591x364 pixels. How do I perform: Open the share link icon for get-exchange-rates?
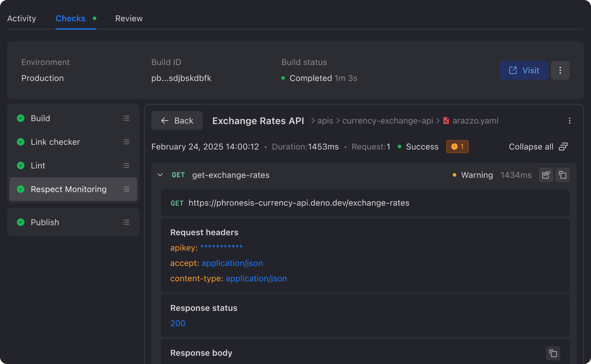point(546,175)
